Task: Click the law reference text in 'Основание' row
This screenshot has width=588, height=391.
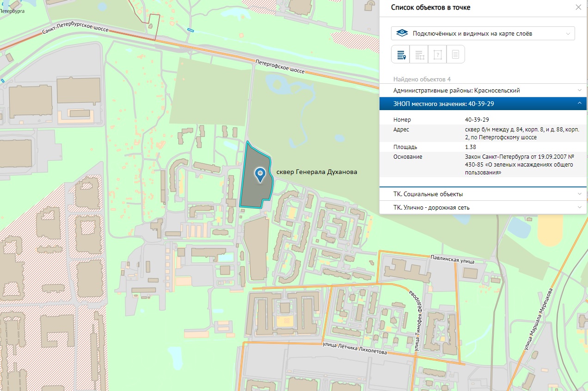Action: (519, 165)
